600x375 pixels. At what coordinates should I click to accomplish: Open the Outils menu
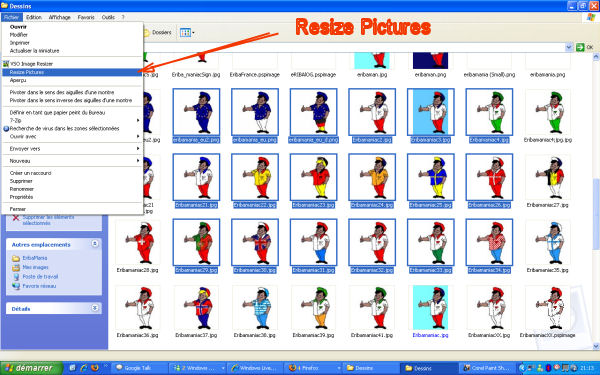pos(108,17)
